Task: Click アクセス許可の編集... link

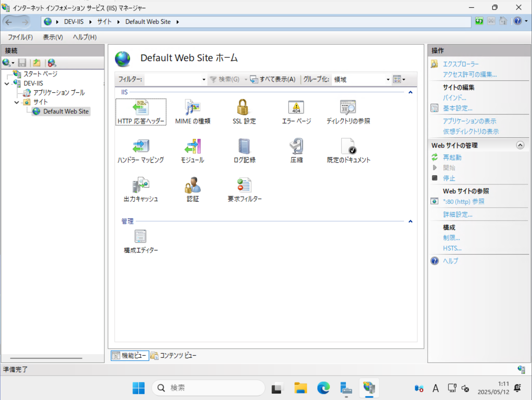Action: pos(469,74)
